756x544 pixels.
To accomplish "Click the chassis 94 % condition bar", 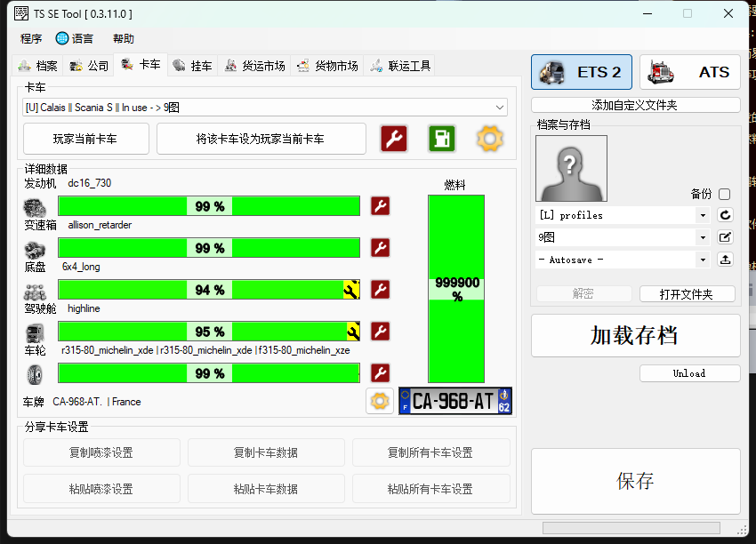I will click(x=209, y=290).
